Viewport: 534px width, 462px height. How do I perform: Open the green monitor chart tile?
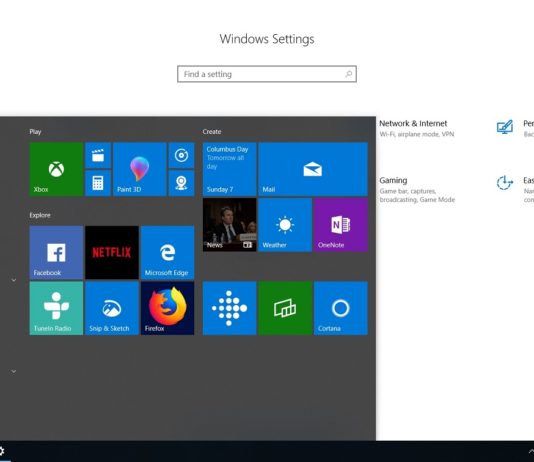pos(285,308)
